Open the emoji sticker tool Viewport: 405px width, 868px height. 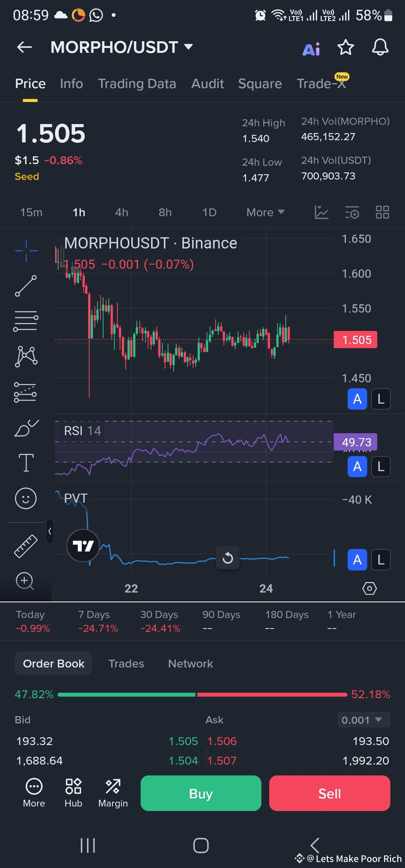click(25, 498)
